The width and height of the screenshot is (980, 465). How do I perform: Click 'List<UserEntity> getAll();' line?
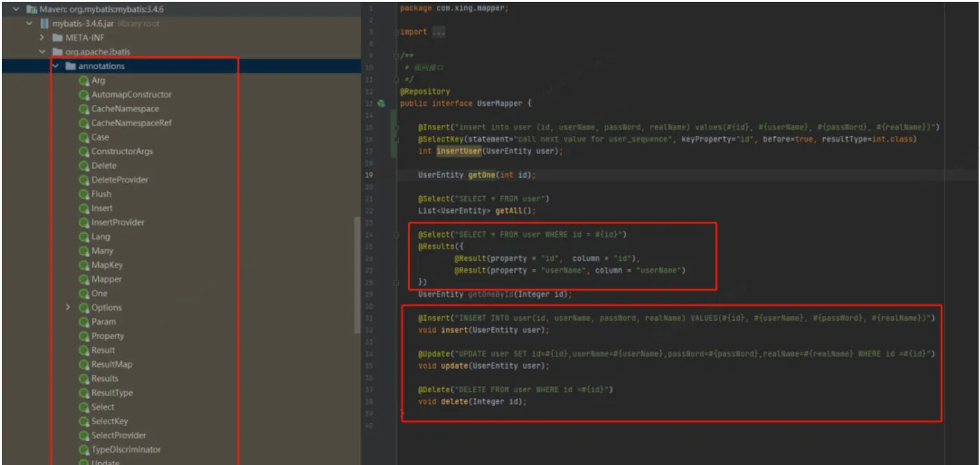[x=477, y=211]
